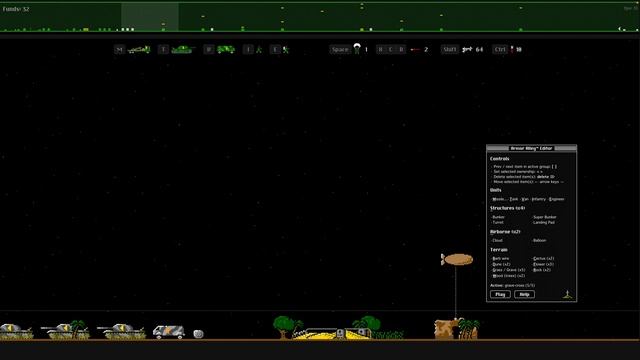The image size is (640, 360).
Task: Pick Flower terrain item
Action: click(x=543, y=264)
